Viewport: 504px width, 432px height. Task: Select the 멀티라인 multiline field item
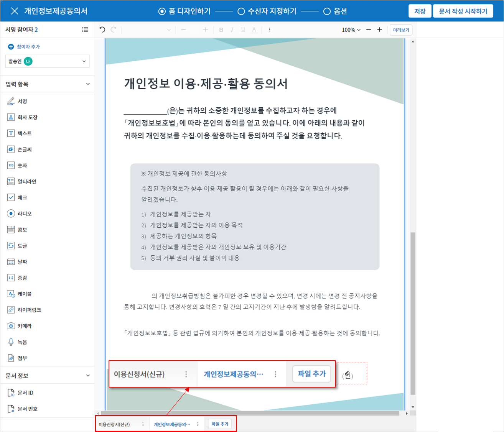pos(22,182)
